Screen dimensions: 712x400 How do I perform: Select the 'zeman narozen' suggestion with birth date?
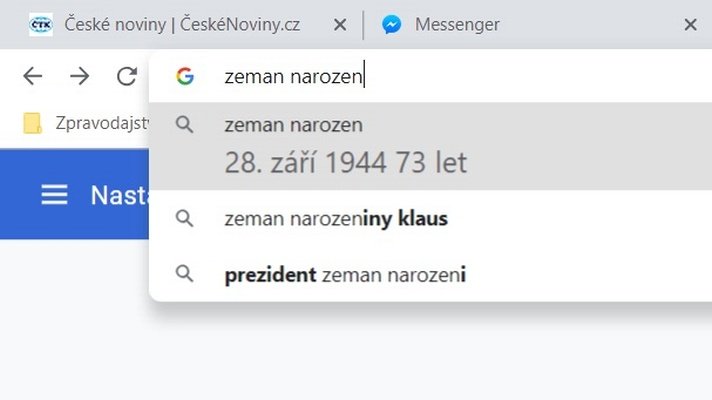tap(430, 146)
